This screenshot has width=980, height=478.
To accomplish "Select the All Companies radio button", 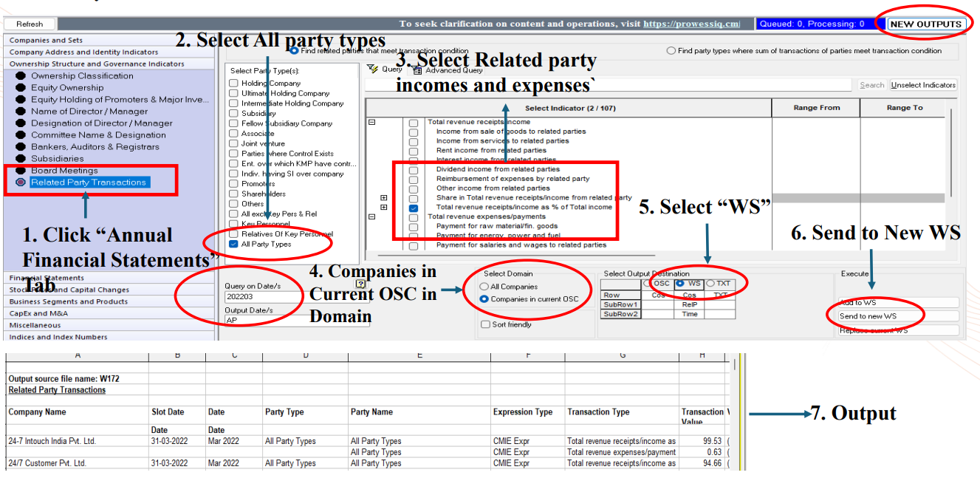I will click(484, 287).
